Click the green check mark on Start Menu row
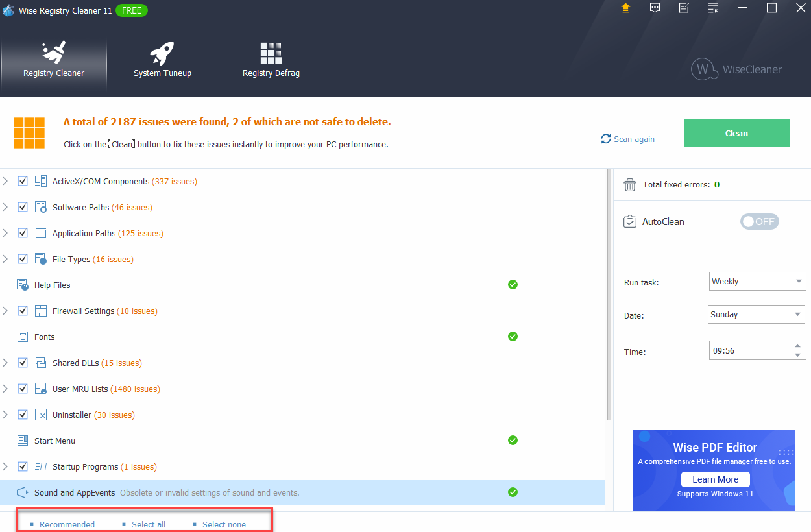 click(x=513, y=441)
